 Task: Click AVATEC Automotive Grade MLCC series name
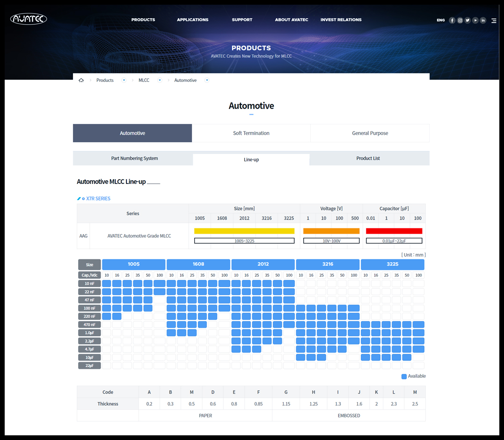[x=139, y=236]
